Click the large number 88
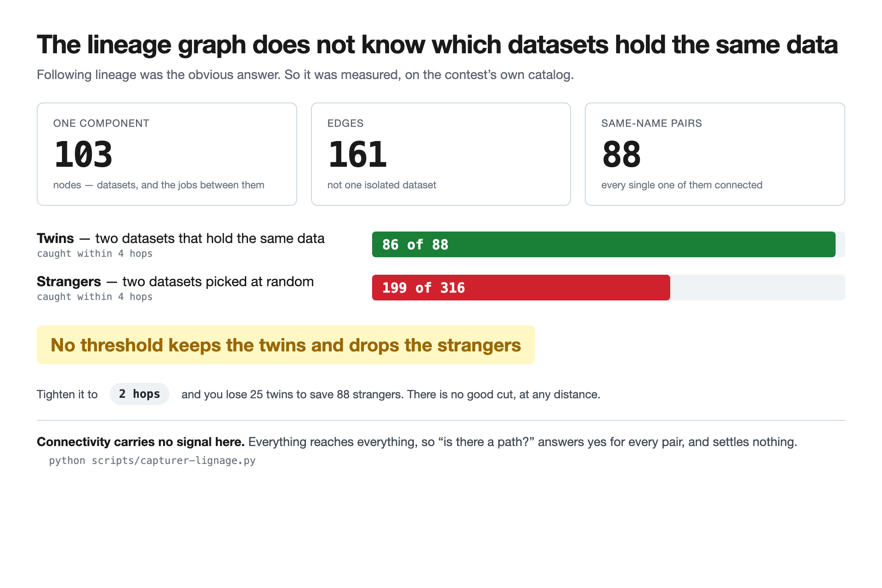This screenshot has width=882, height=588. 621,154
